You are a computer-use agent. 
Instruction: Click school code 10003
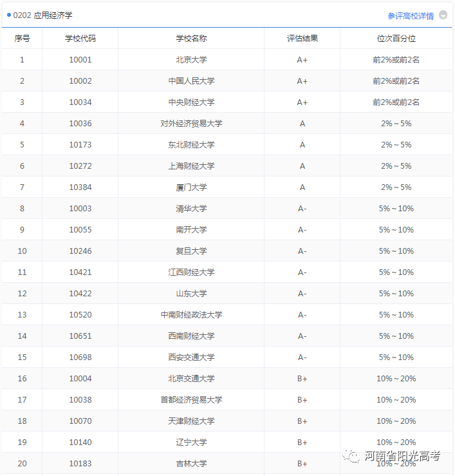[80, 209]
